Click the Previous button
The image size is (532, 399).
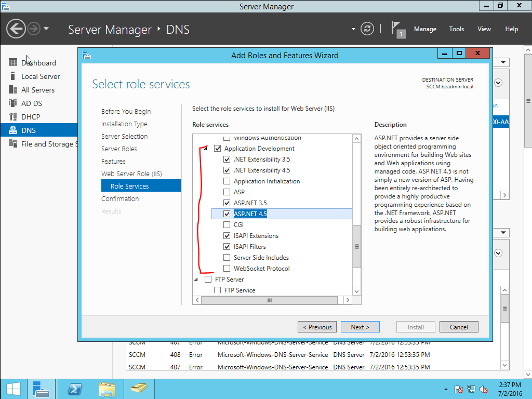[x=317, y=327]
